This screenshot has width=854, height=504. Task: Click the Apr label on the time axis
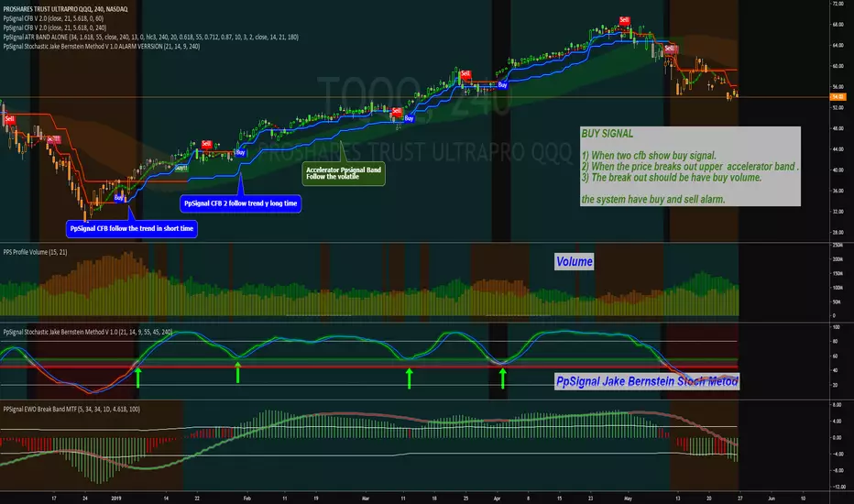497,498
